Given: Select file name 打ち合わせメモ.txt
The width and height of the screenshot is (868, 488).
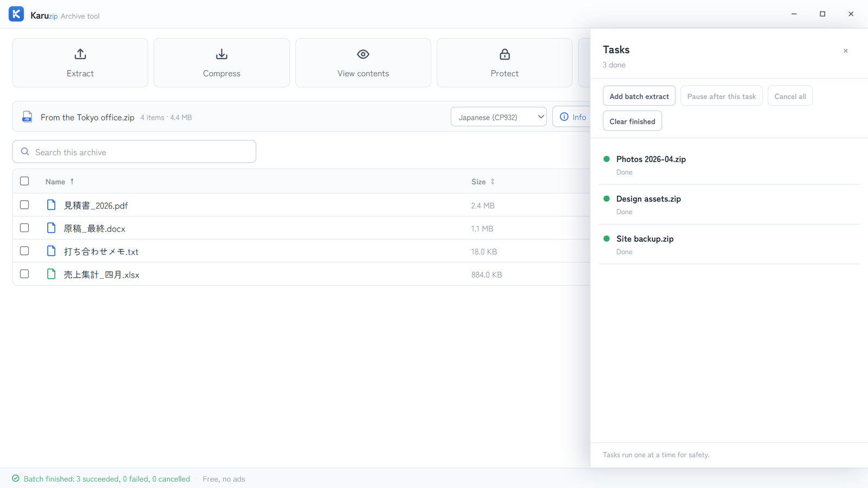Looking at the screenshot, I should click(101, 252).
